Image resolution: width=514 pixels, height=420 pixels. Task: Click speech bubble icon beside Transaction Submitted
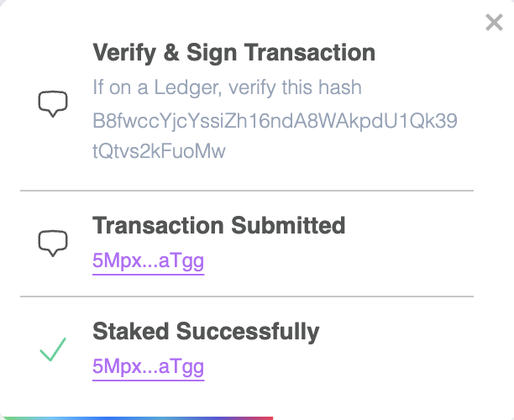[x=53, y=244]
